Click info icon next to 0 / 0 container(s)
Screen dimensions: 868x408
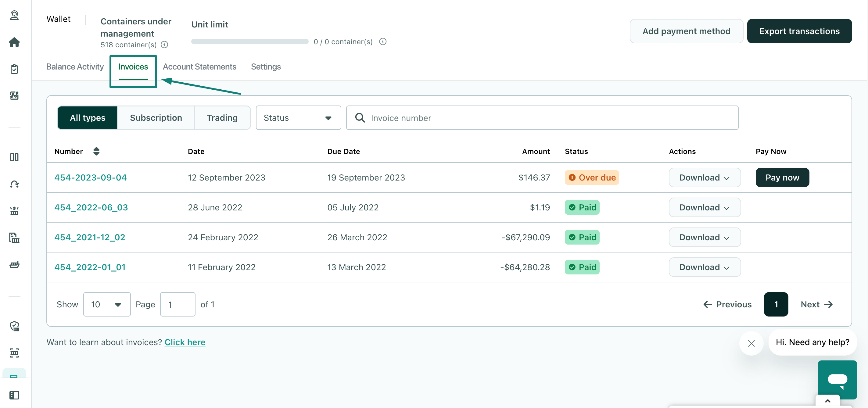tap(383, 41)
